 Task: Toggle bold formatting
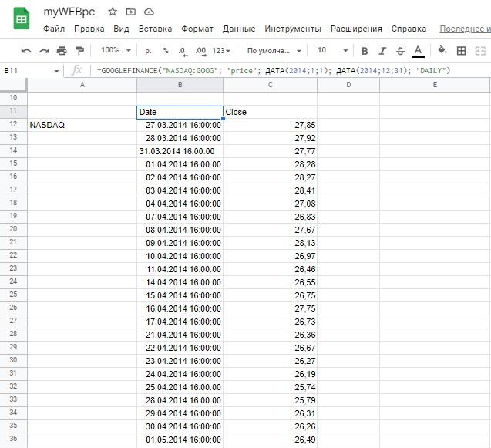(x=365, y=51)
